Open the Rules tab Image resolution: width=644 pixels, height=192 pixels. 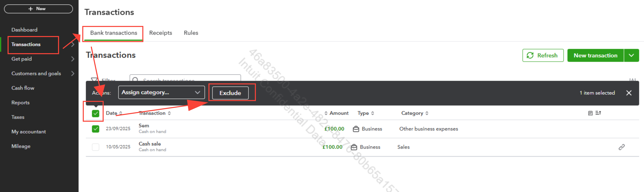[x=191, y=33]
